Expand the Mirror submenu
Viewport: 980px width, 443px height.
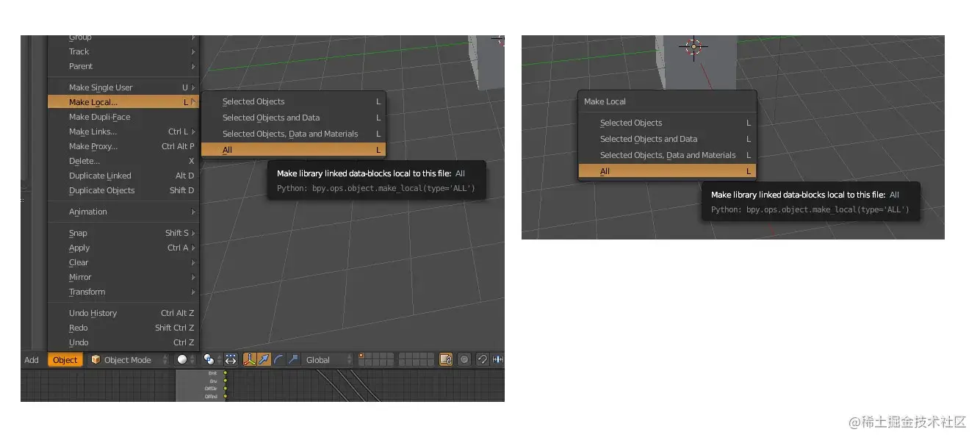[123, 277]
